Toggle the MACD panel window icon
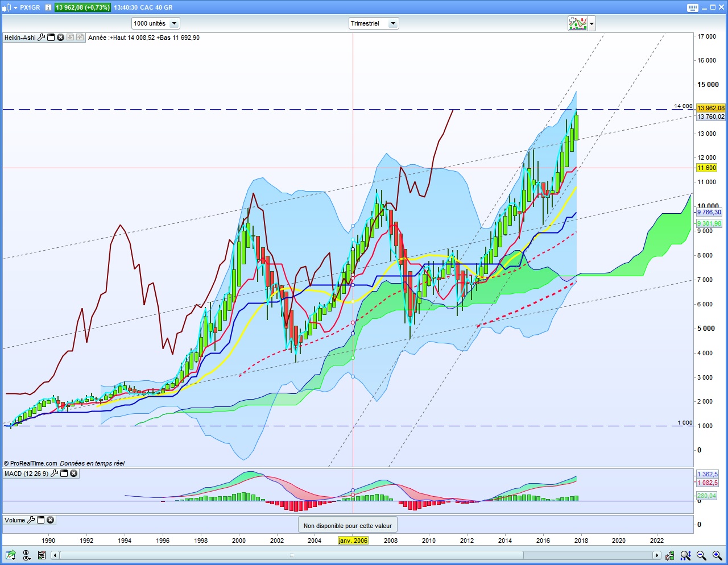The image size is (728, 565). coord(64,473)
